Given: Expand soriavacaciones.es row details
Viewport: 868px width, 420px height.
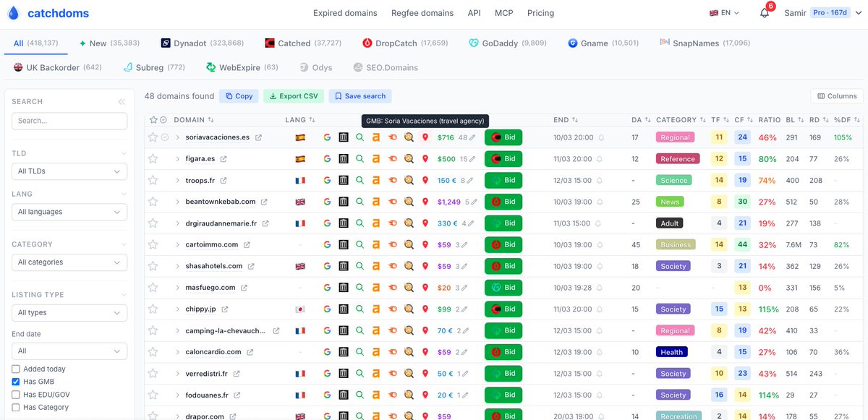Looking at the screenshot, I should (x=177, y=137).
